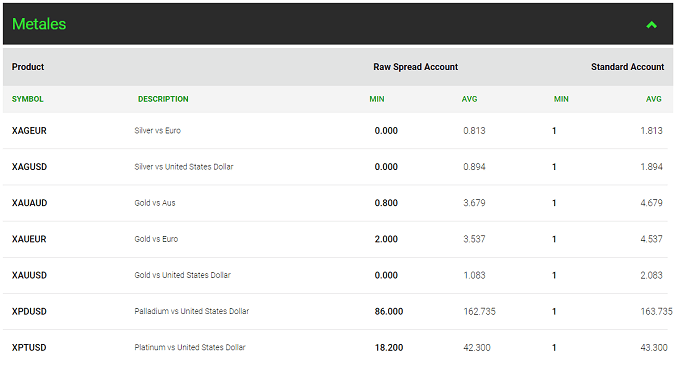
Task: Select the XPDUSD symbol
Action: (29, 311)
